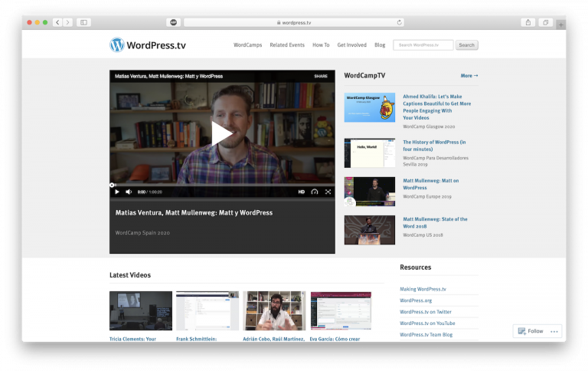Open The History of WordPress video thumbnail
Screen dimensions: 588x371
tap(370, 153)
